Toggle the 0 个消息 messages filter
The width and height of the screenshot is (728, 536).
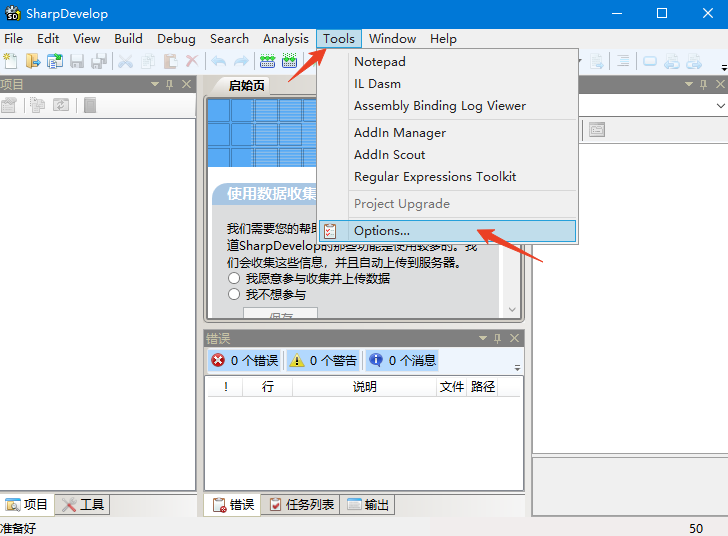[x=402, y=360]
